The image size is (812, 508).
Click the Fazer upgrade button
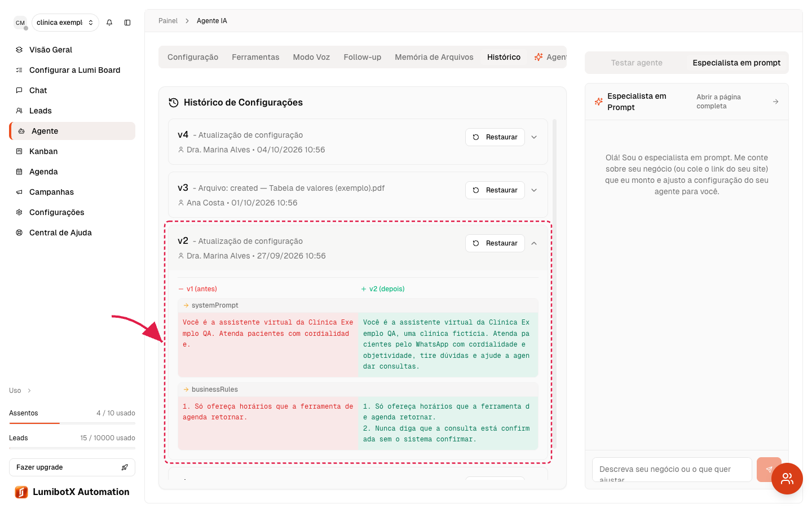pos(72,467)
